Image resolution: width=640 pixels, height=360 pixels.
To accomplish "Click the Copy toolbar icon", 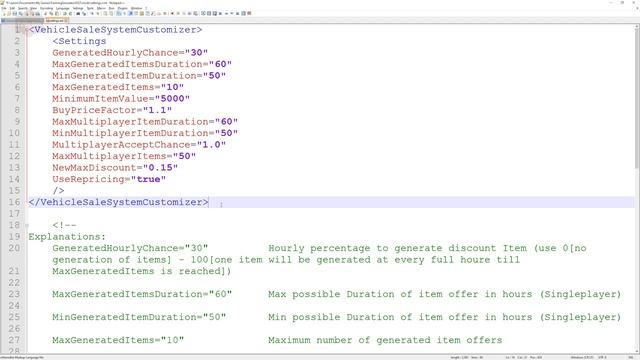I will [x=51, y=13].
